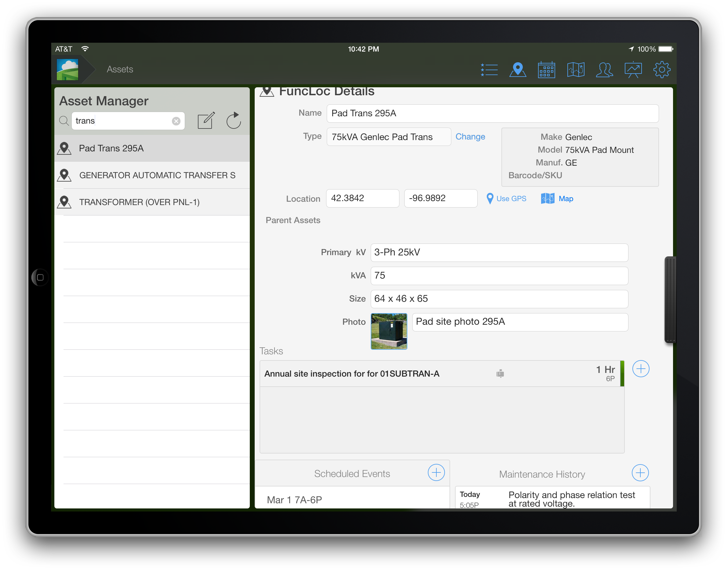
Task: Clear the trans search text
Action: point(176,121)
